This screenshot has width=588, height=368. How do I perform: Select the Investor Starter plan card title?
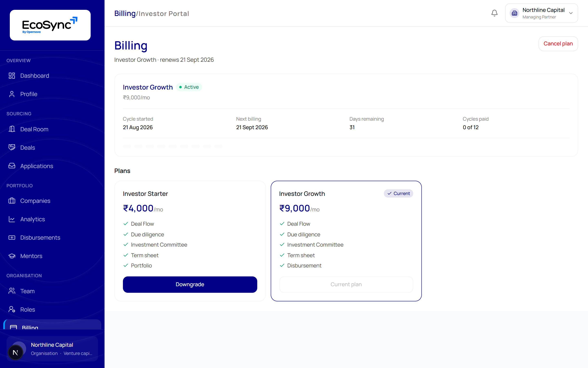(145, 194)
